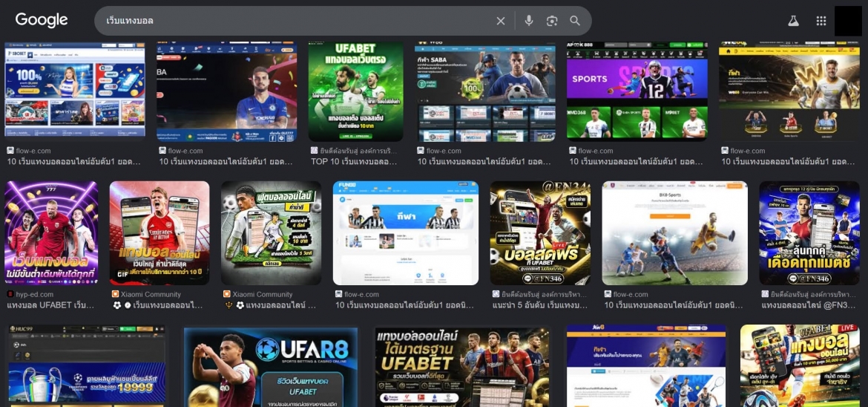Open the แทงบอลออนไลน์ @FN3 title link

click(809, 305)
